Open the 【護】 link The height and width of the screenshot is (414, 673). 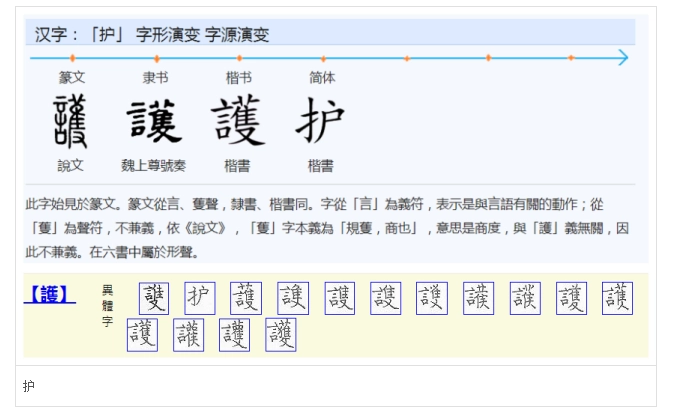[x=50, y=294]
